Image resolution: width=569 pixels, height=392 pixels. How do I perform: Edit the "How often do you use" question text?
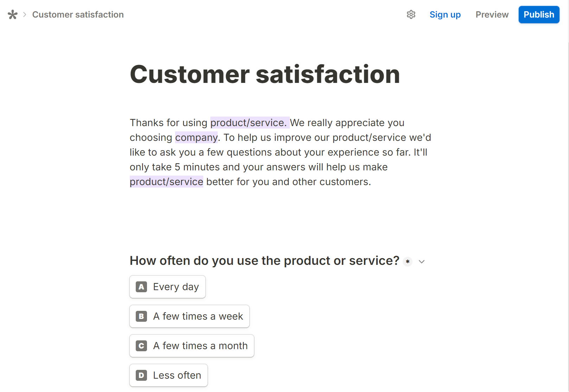(264, 261)
